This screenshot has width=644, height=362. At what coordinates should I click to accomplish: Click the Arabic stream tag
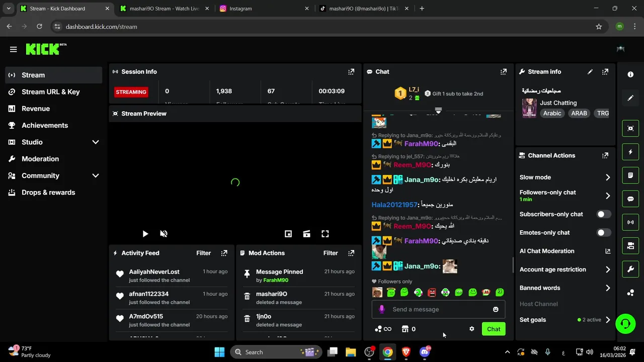552,114
